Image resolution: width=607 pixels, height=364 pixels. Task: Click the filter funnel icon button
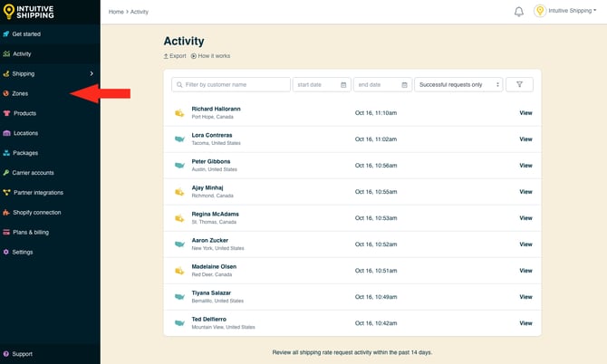tap(519, 84)
